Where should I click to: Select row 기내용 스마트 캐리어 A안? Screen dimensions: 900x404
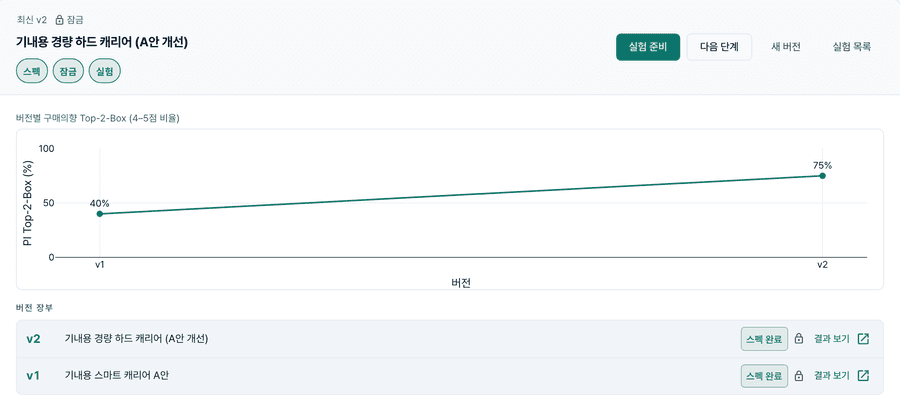pyautogui.click(x=449, y=376)
